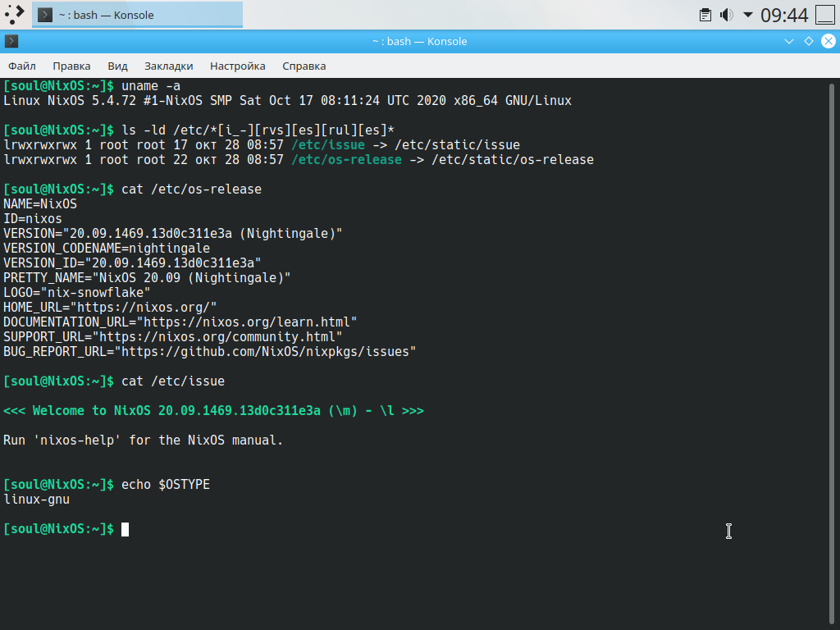Click the VERSION_ID line
The width and height of the screenshot is (840, 630).
(x=132, y=263)
